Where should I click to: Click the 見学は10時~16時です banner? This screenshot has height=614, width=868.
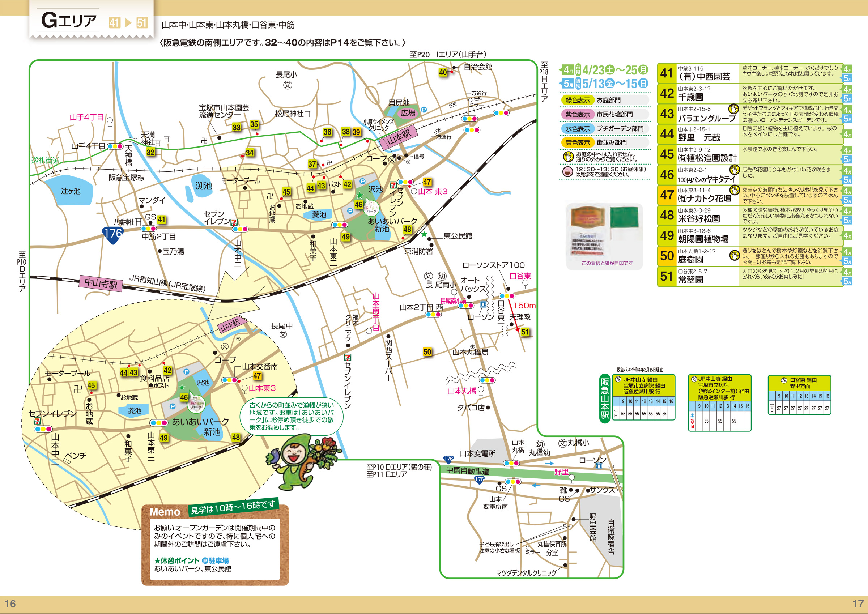(233, 507)
